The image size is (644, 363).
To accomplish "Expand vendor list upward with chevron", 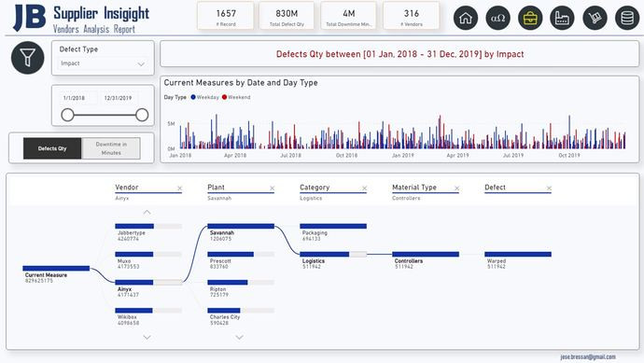I will (147, 213).
